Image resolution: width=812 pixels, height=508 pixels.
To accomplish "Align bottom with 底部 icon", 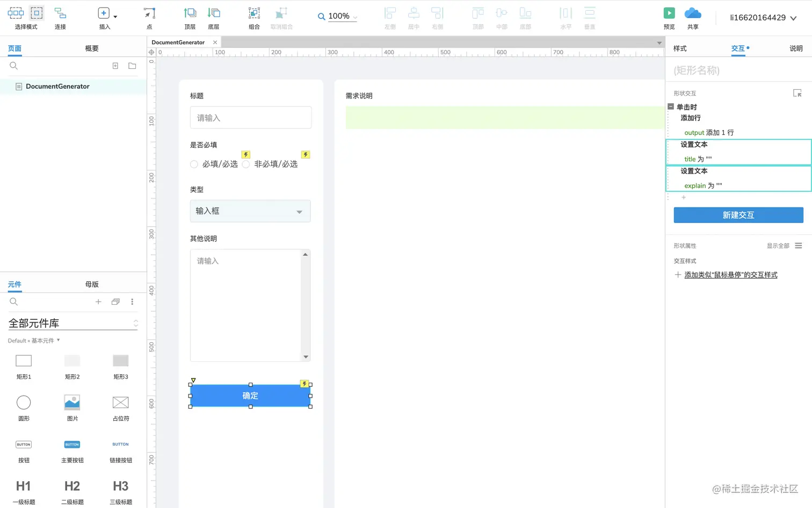I will (x=525, y=13).
